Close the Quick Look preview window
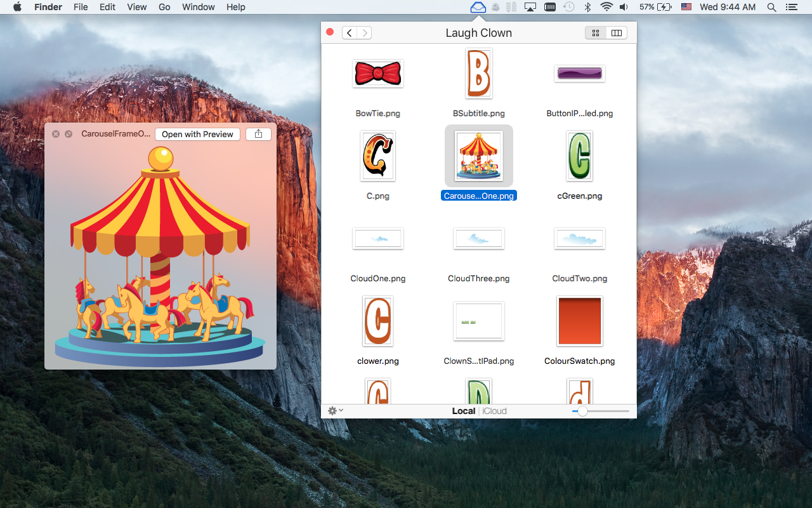812x508 pixels. pyautogui.click(x=56, y=134)
